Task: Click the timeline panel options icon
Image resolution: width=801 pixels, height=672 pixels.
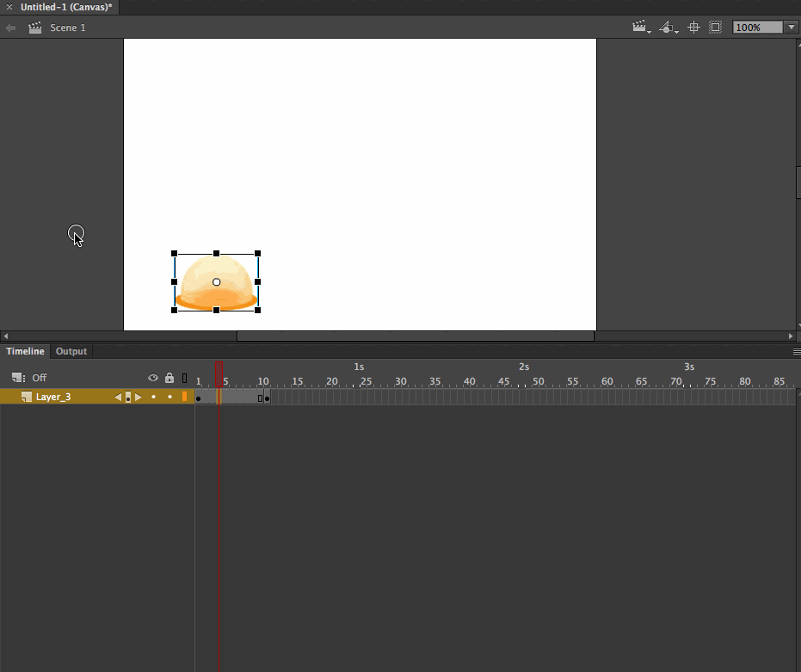Action: [x=795, y=351]
